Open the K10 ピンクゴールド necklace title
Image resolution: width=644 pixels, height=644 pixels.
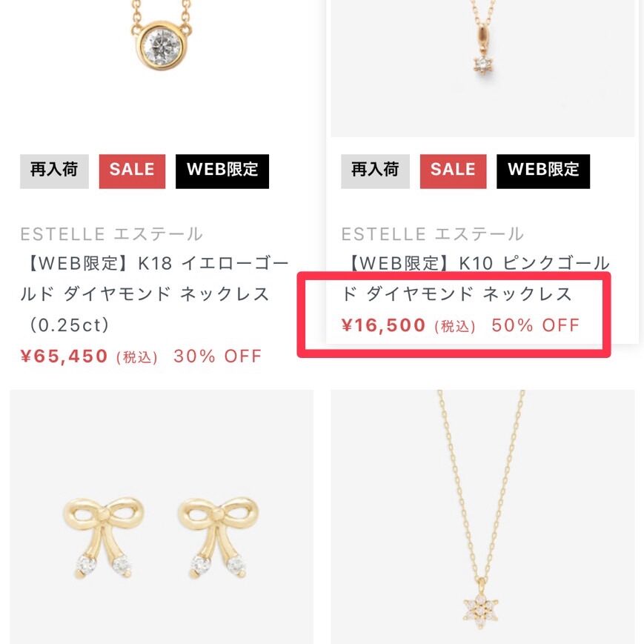(x=476, y=278)
